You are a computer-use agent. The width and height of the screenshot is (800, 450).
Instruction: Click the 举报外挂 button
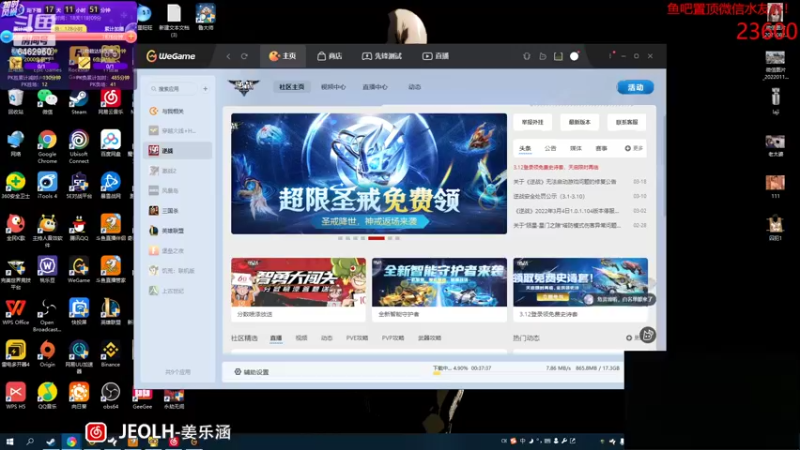pos(533,122)
